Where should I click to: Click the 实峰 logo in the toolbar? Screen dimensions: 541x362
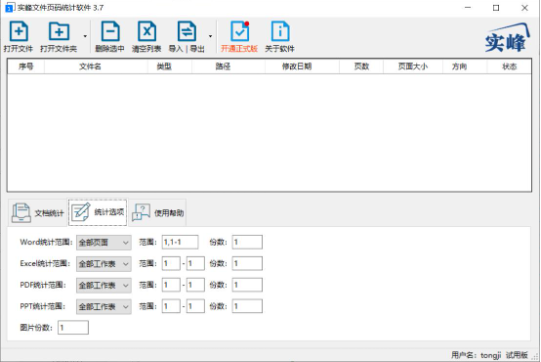click(506, 38)
